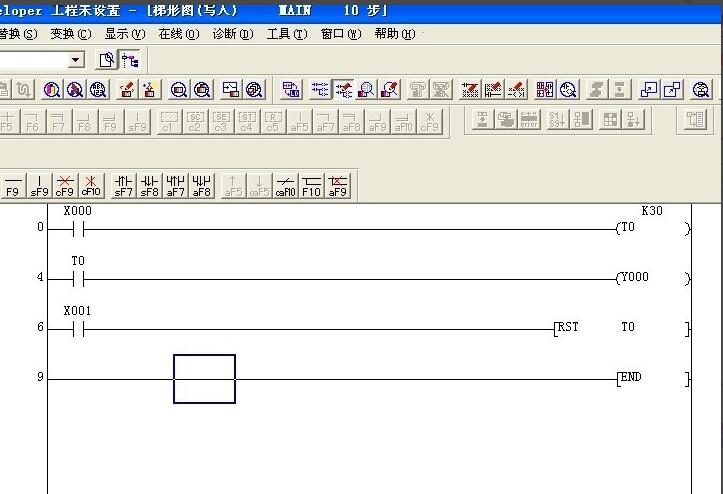Click the grid table icon
723x494 pixels.
[x=610, y=120]
